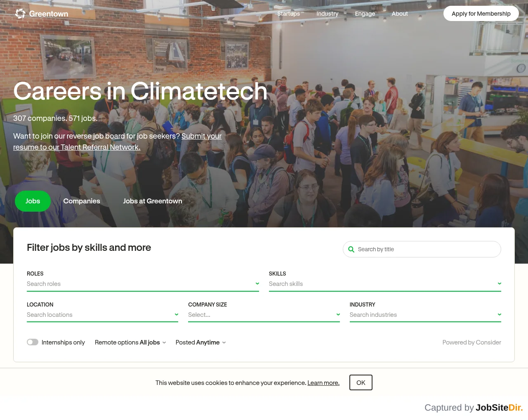Click the search magnifier icon
Viewport: 528px width, 420px height.
coord(351,249)
